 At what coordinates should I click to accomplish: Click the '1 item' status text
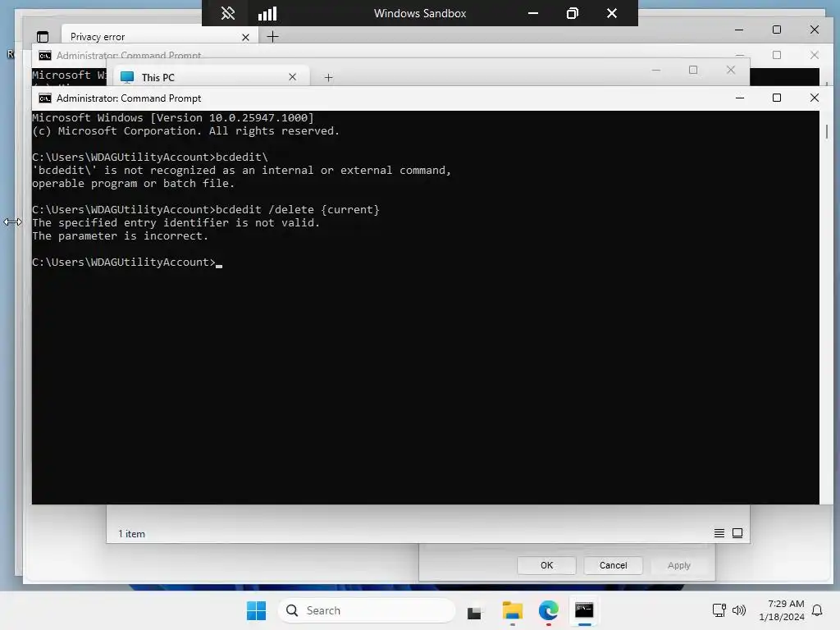coord(132,533)
